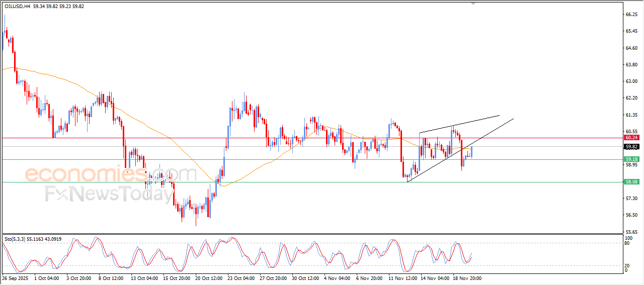Click the stochastic 80 level label
The image size is (644, 285).
tap(627, 243)
